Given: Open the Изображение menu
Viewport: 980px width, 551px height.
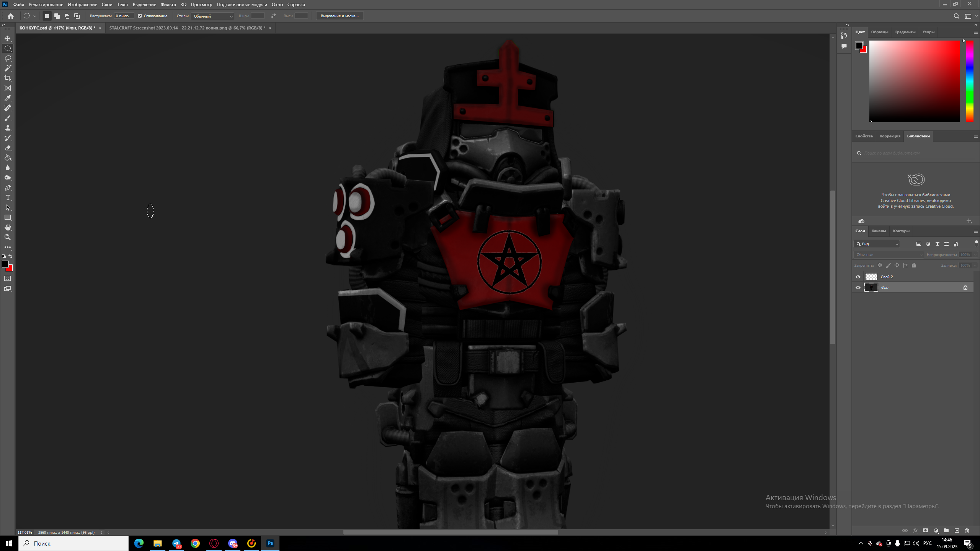Looking at the screenshot, I should tap(82, 5).
